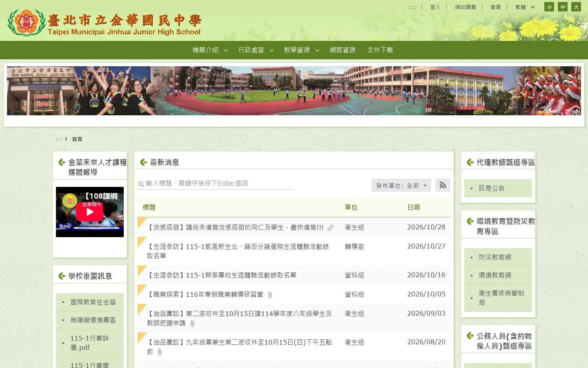Click attachment icon beside 九年級畢業生 announcement
Viewport: 588px width, 368px height.
click(160, 352)
